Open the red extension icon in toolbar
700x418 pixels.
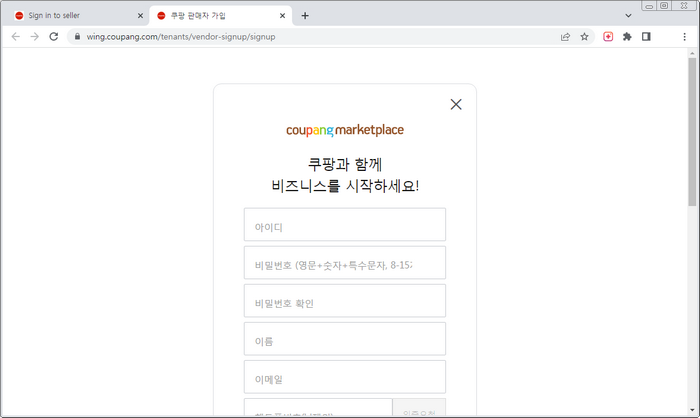(x=608, y=37)
